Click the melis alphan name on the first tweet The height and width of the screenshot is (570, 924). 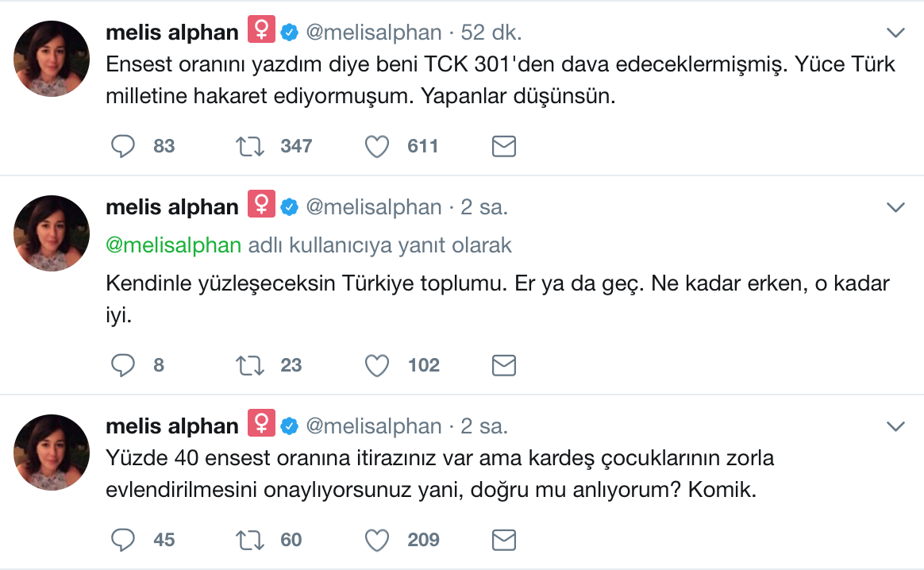tap(172, 33)
